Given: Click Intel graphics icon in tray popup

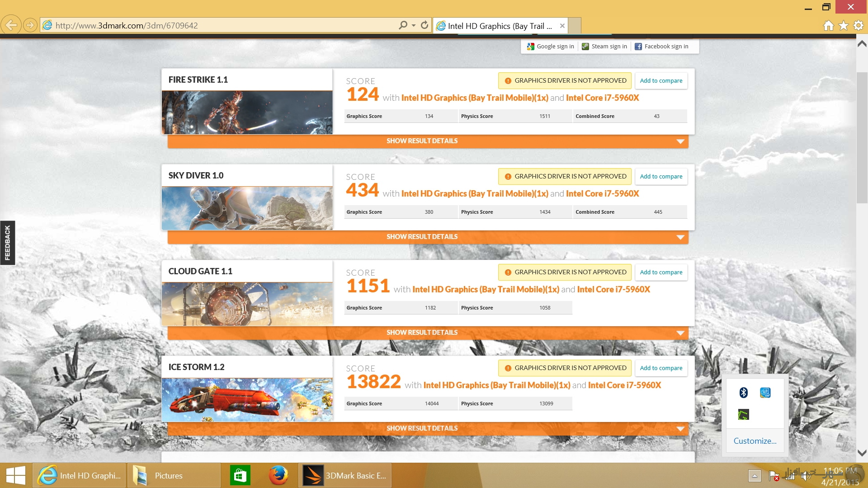Looking at the screenshot, I should 765,393.
